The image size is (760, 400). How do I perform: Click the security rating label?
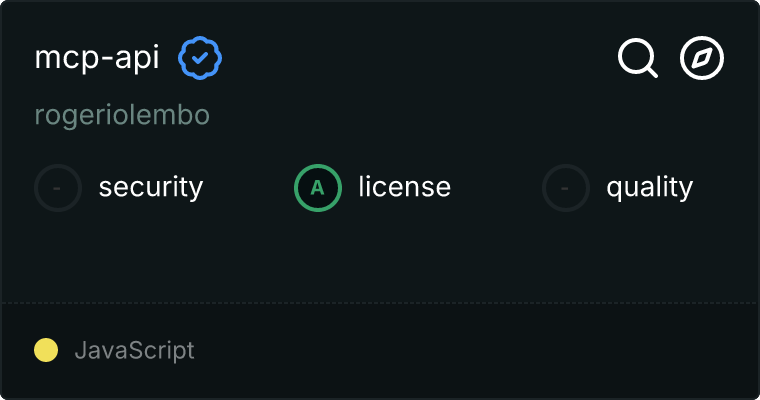[151, 187]
